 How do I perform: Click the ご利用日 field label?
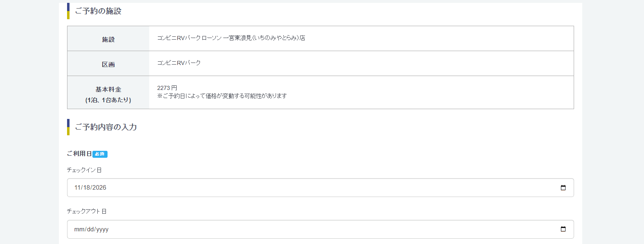(79, 154)
